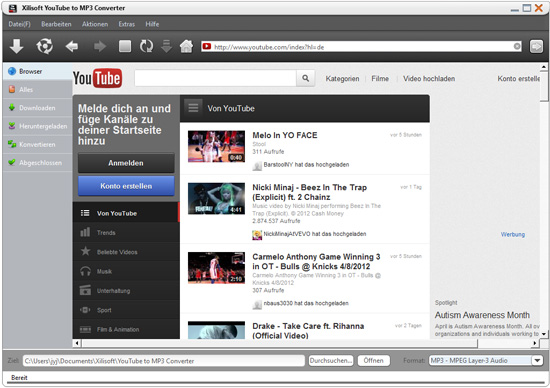
Task: Select Musik category with headphones icon
Action: [x=126, y=271]
